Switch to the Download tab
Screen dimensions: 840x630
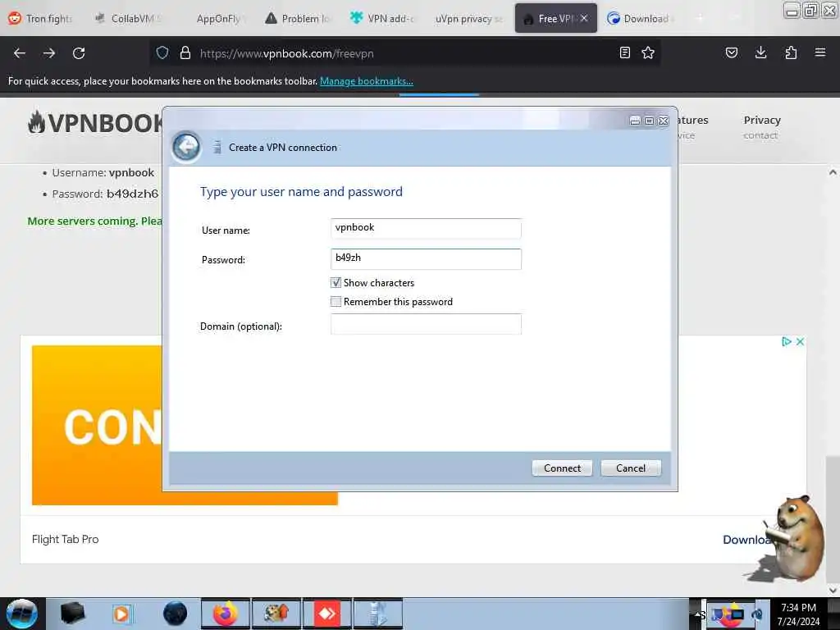point(641,18)
